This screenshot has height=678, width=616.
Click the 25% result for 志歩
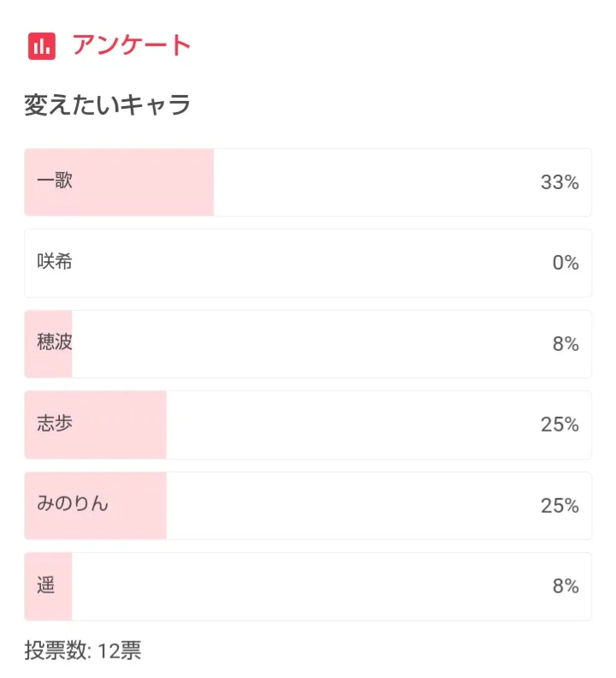point(560,425)
